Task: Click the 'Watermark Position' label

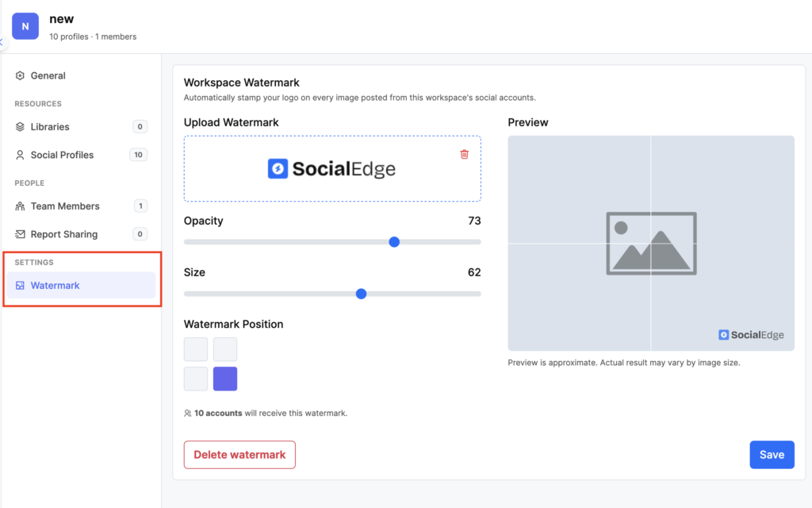Action: click(x=234, y=324)
